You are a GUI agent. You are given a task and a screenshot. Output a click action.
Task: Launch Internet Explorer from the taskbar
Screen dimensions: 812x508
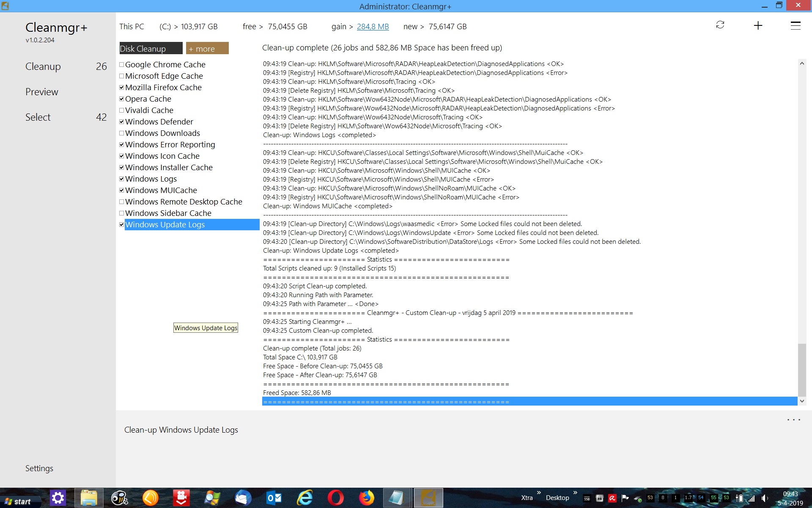click(x=304, y=498)
